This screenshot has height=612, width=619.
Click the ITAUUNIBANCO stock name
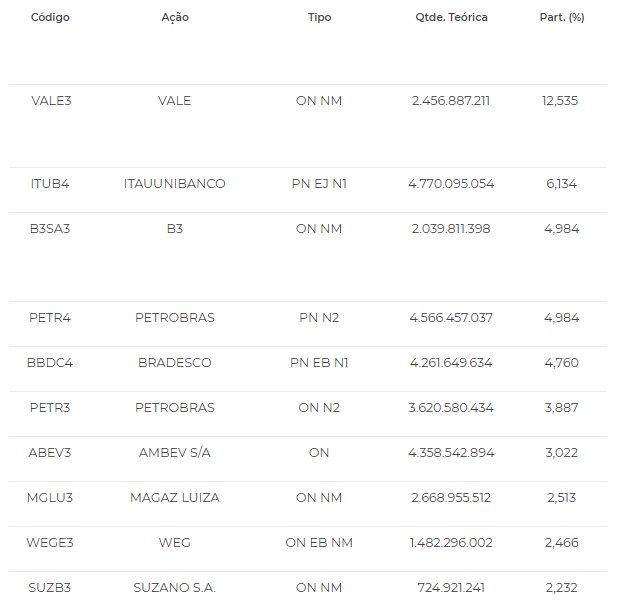point(174,184)
